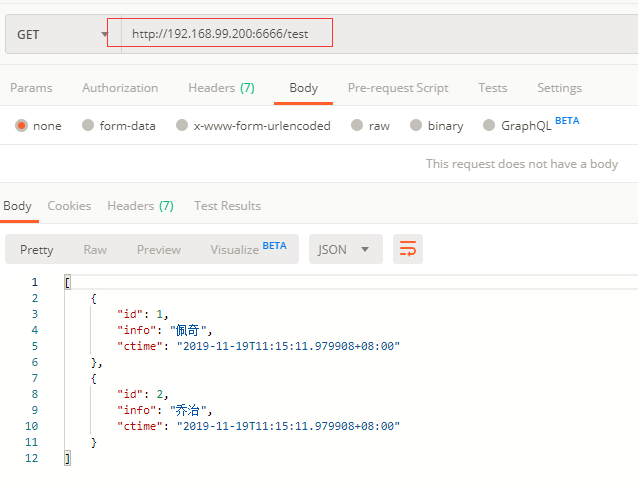Open the JSON format dropdown
Screen dimensions: 638x488
(345, 249)
